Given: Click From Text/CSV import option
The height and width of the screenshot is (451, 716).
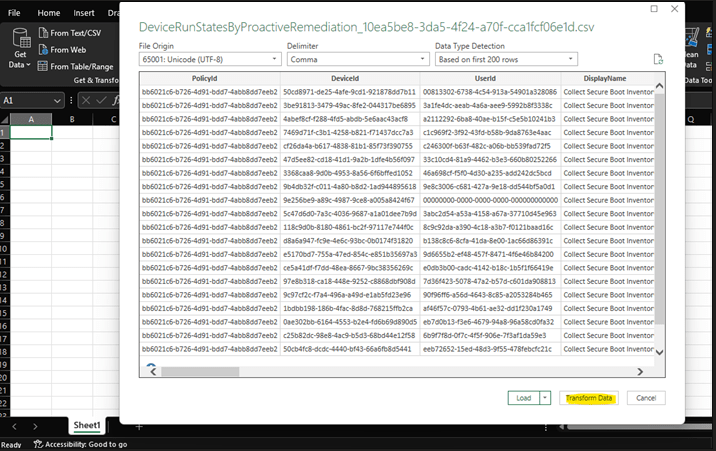Looking at the screenshot, I should (x=70, y=33).
